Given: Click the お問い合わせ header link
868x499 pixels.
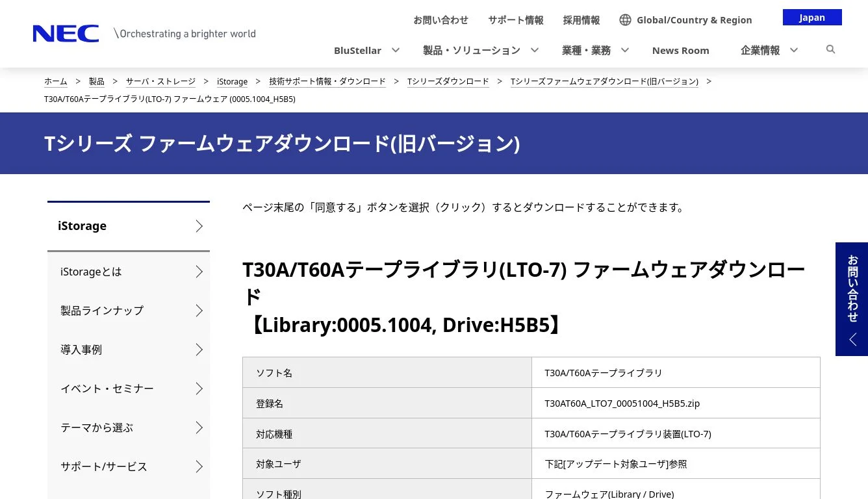Looking at the screenshot, I should pyautogui.click(x=440, y=20).
